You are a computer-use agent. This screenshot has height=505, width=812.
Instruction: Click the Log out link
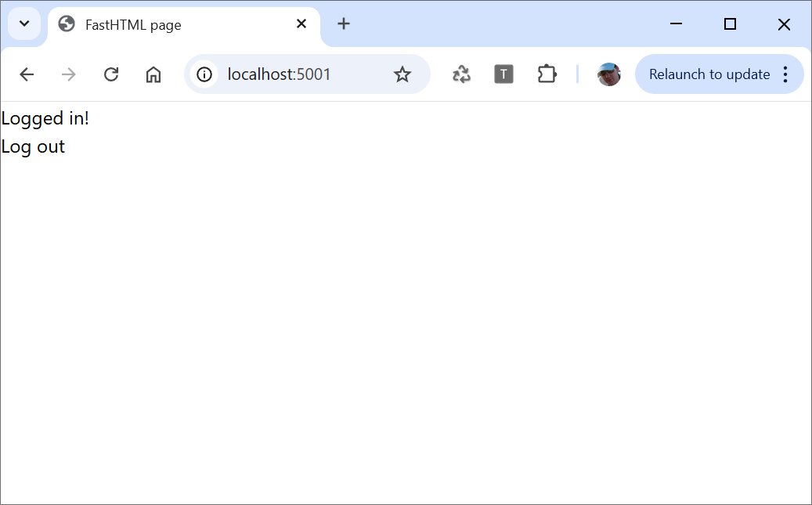(33, 146)
